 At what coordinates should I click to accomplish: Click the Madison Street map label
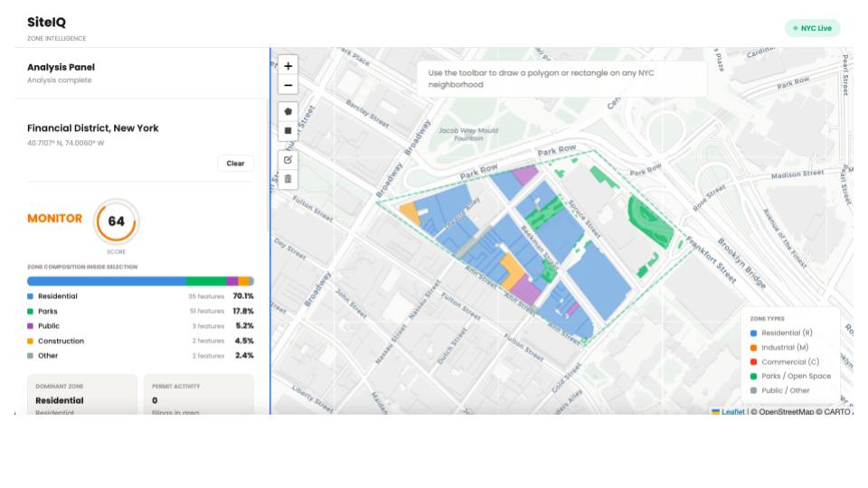(797, 174)
